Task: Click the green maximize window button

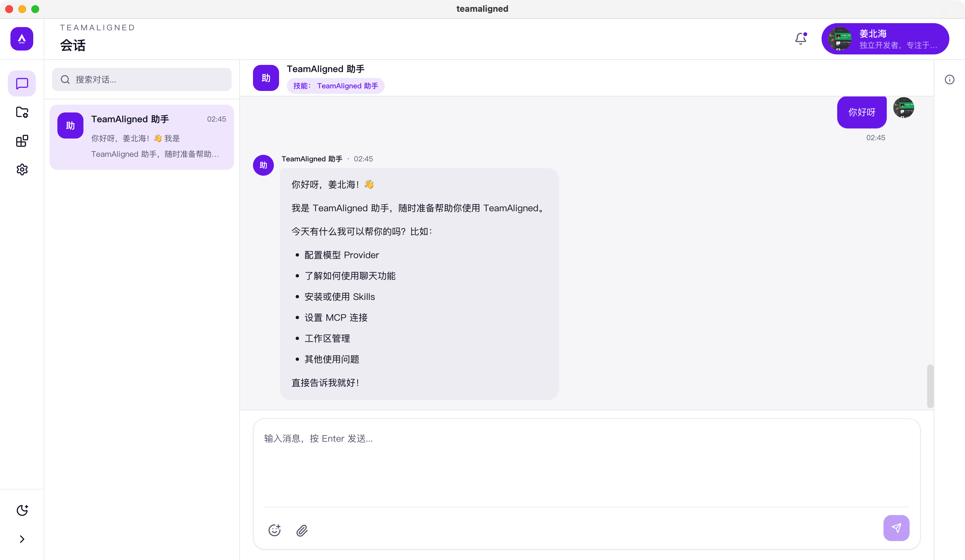Action: (35, 9)
